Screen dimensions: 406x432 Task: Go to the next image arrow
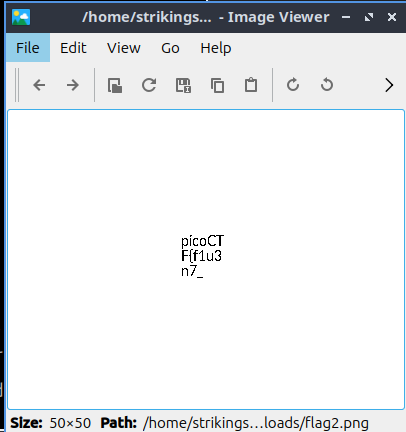coord(73,85)
